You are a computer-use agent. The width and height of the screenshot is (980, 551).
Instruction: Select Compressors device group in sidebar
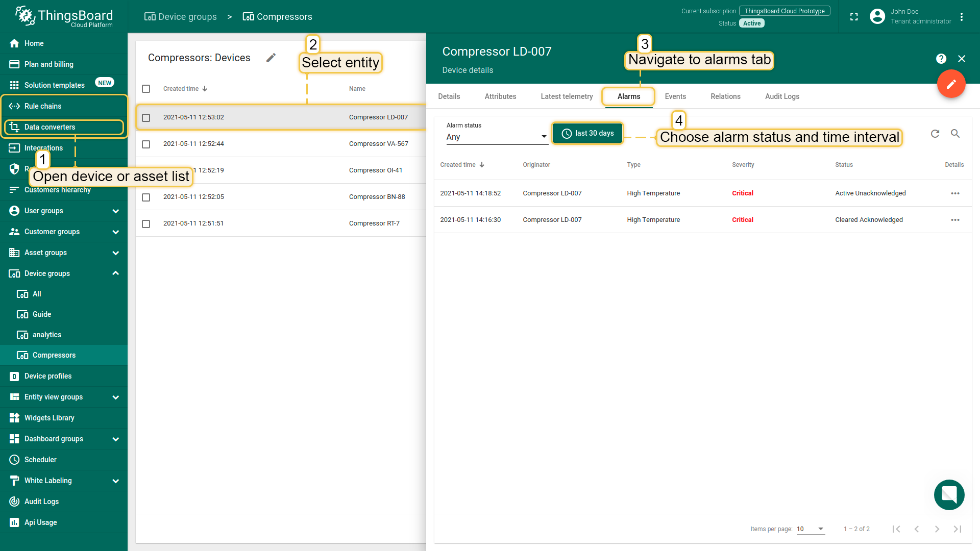64,355
